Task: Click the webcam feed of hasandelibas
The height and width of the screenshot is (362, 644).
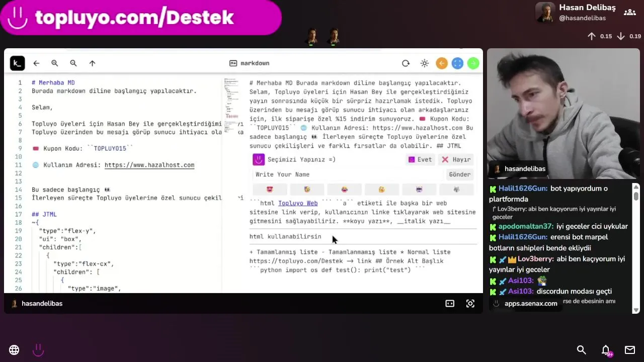Action: click(563, 114)
